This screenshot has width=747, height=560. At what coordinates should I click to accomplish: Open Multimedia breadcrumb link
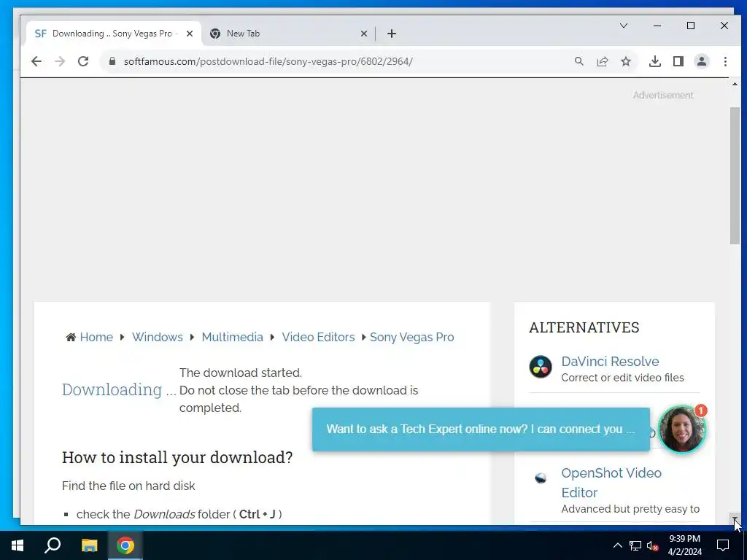click(x=232, y=337)
